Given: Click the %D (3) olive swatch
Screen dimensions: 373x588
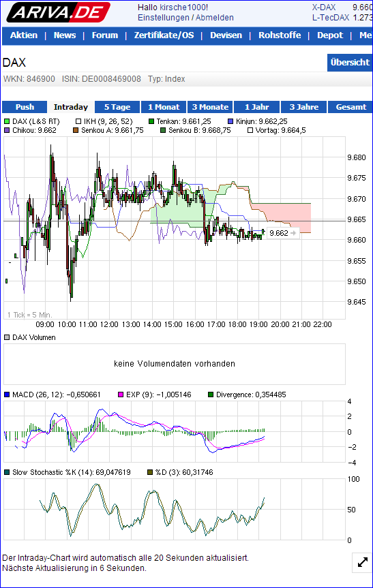Looking at the screenshot, I should 150,472.
